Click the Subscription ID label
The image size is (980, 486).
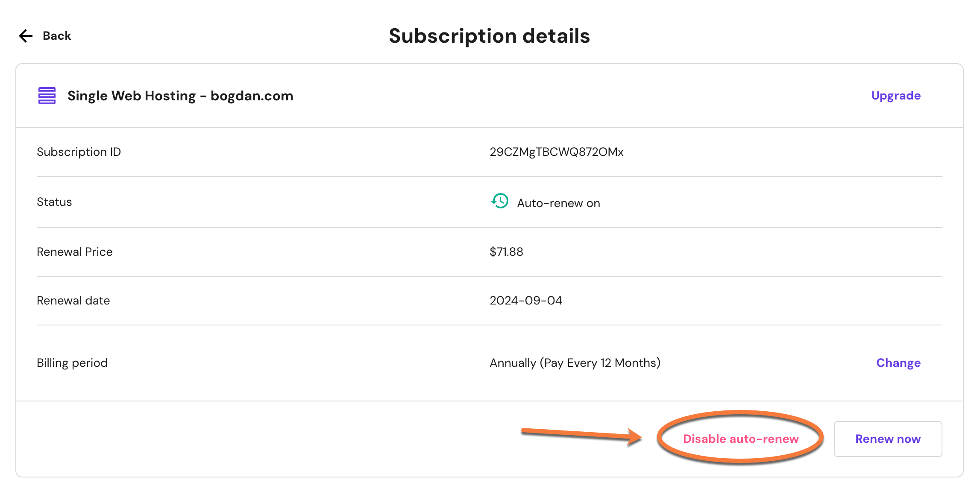point(79,152)
